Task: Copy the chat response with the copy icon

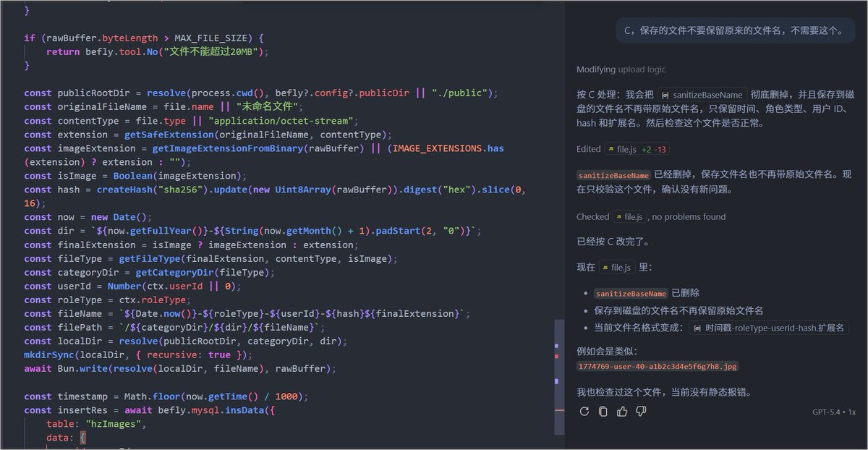Action: (x=603, y=412)
